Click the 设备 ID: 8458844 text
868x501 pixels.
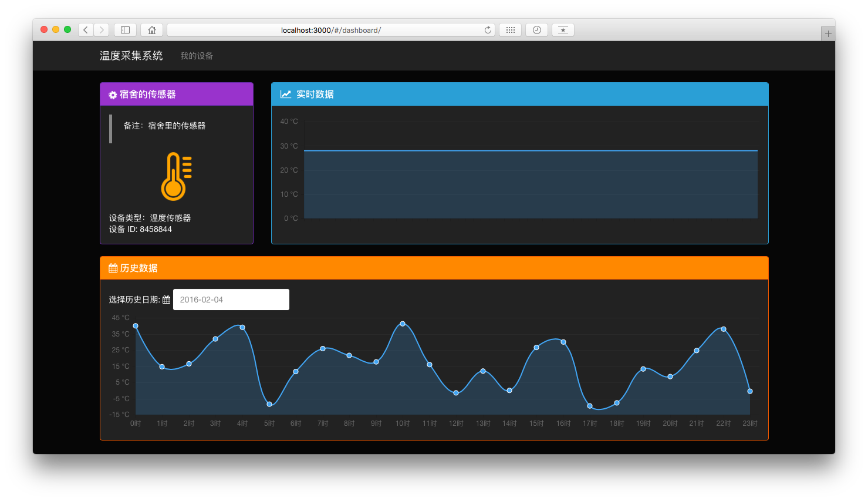140,229
